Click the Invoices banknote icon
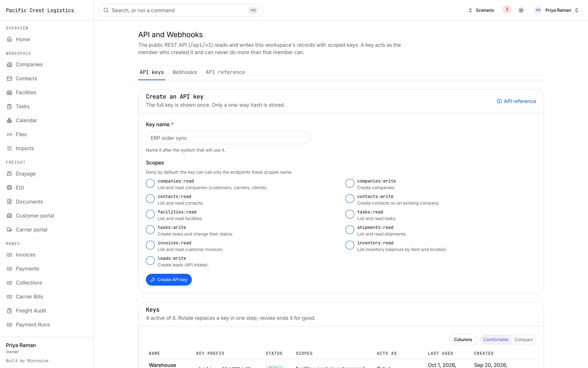Image resolution: width=588 pixels, height=368 pixels. click(x=9, y=255)
